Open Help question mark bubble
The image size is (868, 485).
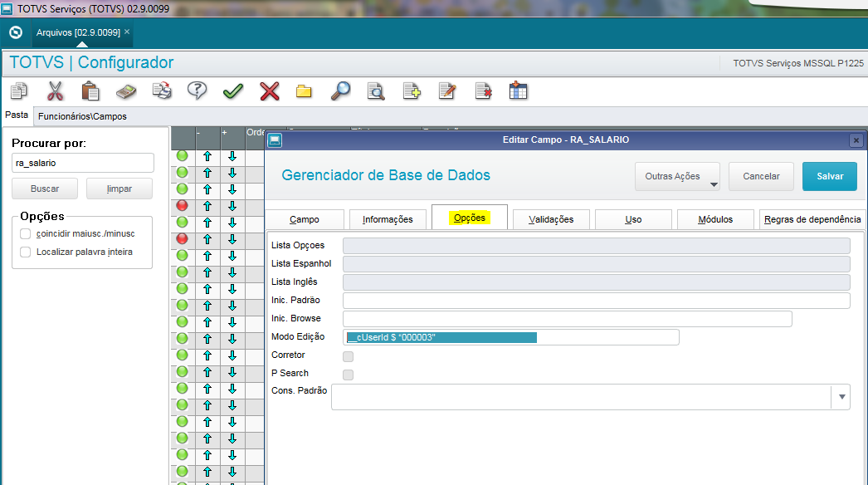click(197, 91)
